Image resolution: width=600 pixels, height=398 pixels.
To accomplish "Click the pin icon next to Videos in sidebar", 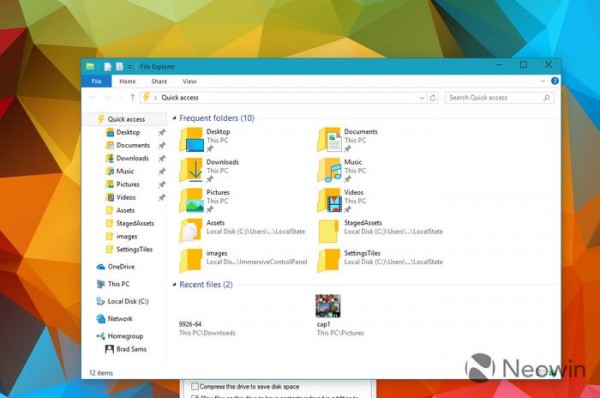I will coord(162,197).
